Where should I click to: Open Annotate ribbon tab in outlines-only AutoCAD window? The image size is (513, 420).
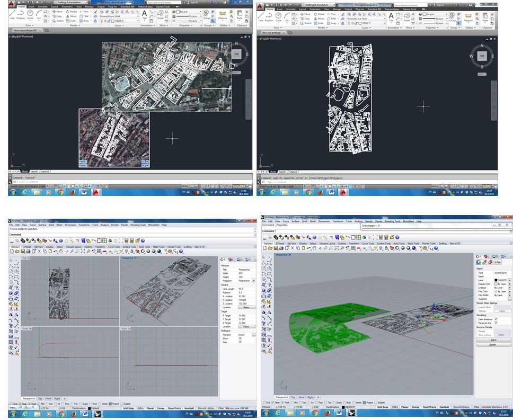pyautogui.click(x=291, y=9)
